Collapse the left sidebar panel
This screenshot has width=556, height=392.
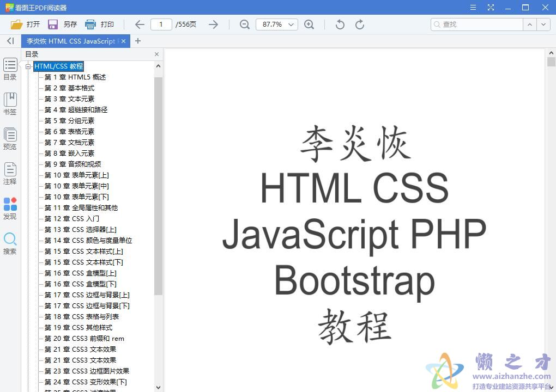point(9,40)
